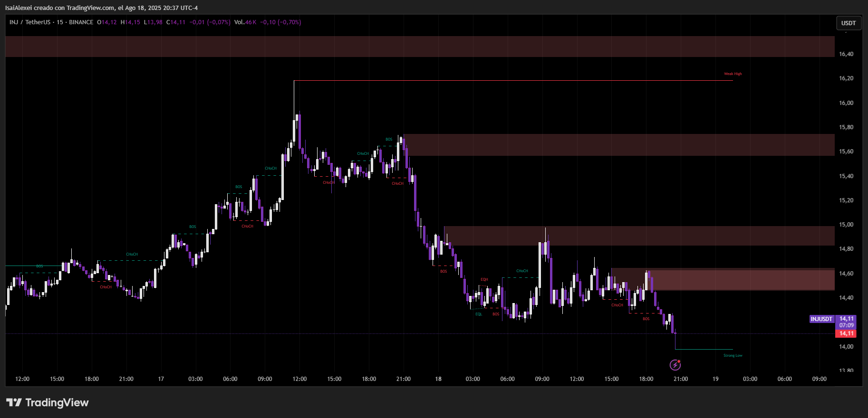Click the 16,20 level on price scale

coord(846,78)
